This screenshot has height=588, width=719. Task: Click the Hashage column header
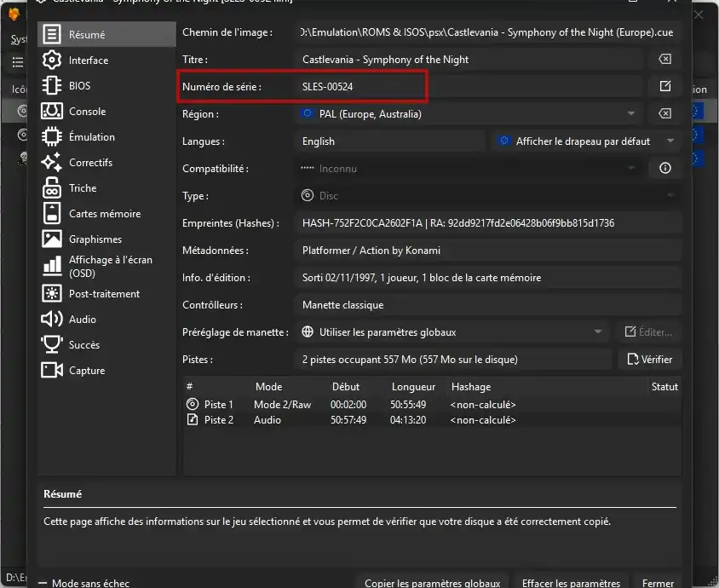click(x=471, y=387)
